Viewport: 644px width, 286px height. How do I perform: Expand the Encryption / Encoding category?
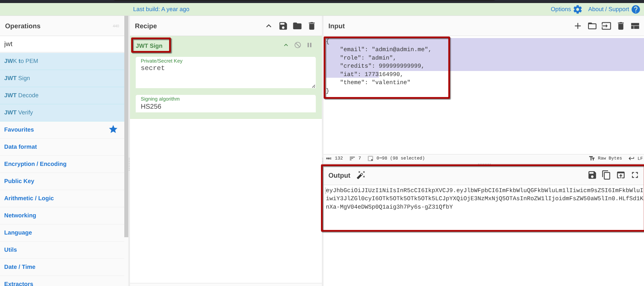(x=35, y=164)
